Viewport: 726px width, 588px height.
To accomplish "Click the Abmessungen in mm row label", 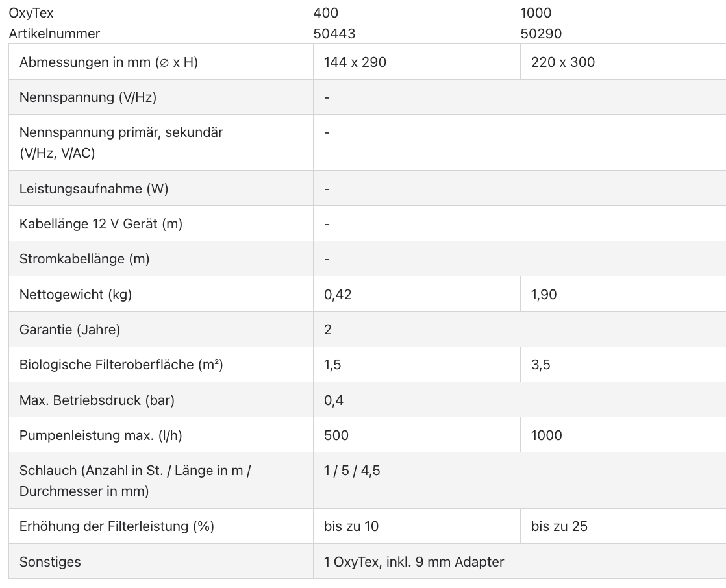I will pos(108,62).
